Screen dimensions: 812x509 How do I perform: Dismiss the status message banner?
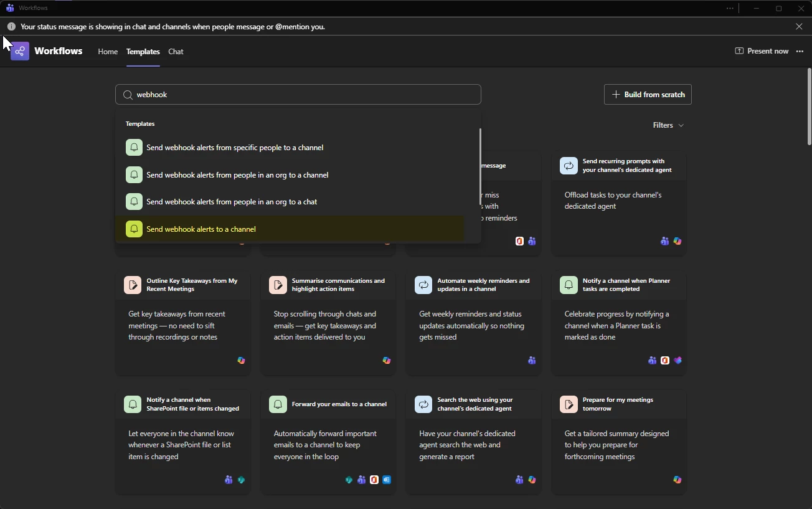pos(799,27)
